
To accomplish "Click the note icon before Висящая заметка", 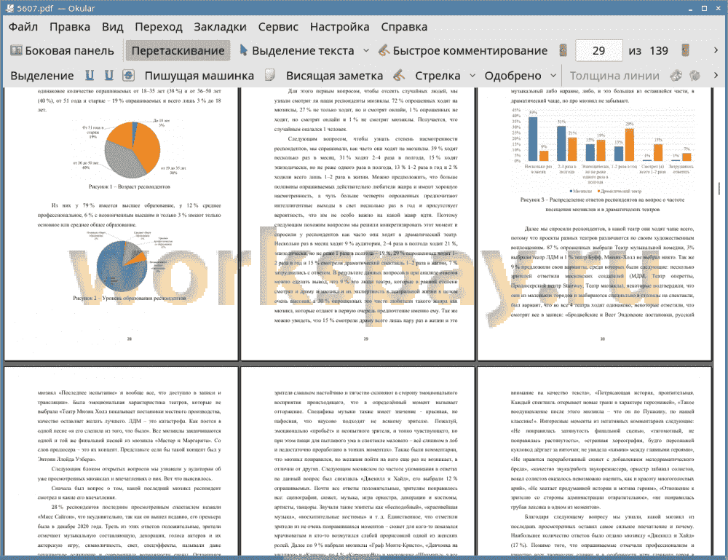I will click(x=270, y=75).
